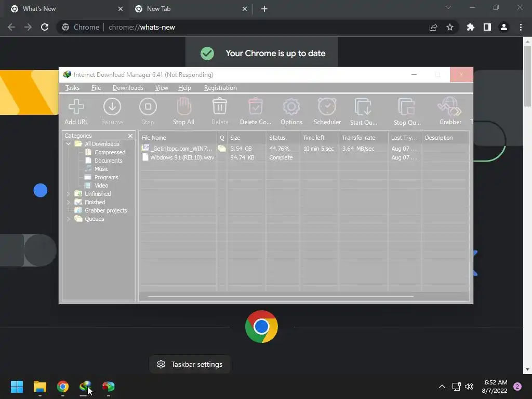The height and width of the screenshot is (399, 532).
Task: Open the Downloads menu
Action: pos(128,88)
